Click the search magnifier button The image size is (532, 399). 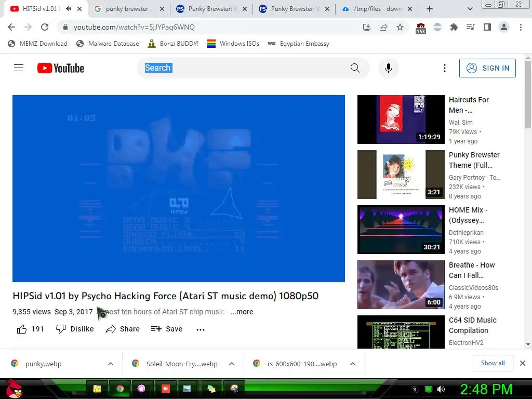click(355, 68)
